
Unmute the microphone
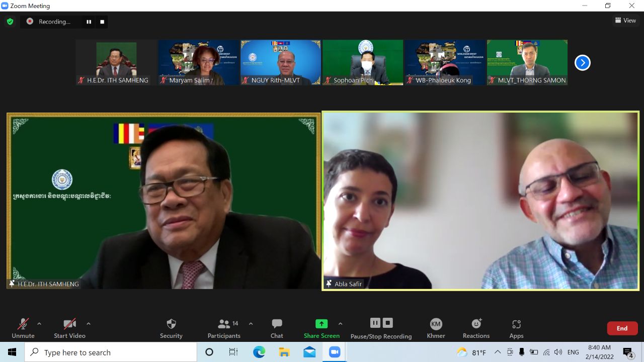coord(23,328)
